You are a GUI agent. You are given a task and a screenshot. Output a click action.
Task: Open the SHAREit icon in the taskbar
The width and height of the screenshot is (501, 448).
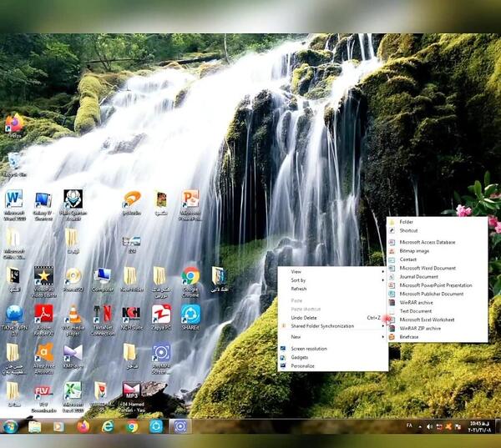coord(156,426)
